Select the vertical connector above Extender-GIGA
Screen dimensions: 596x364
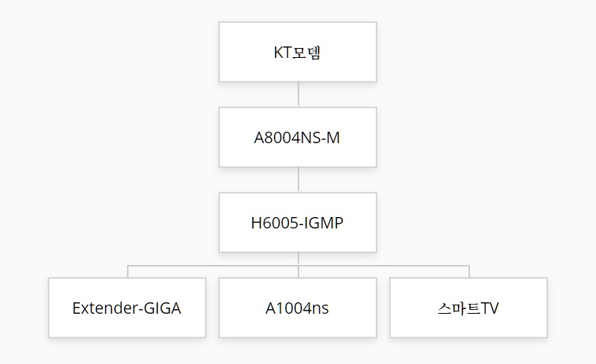(x=128, y=272)
